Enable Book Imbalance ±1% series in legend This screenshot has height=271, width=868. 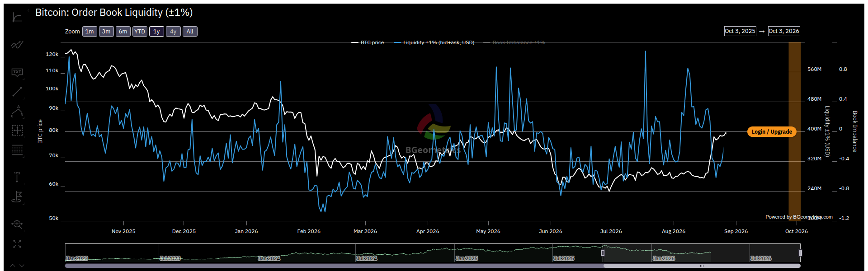tap(514, 42)
